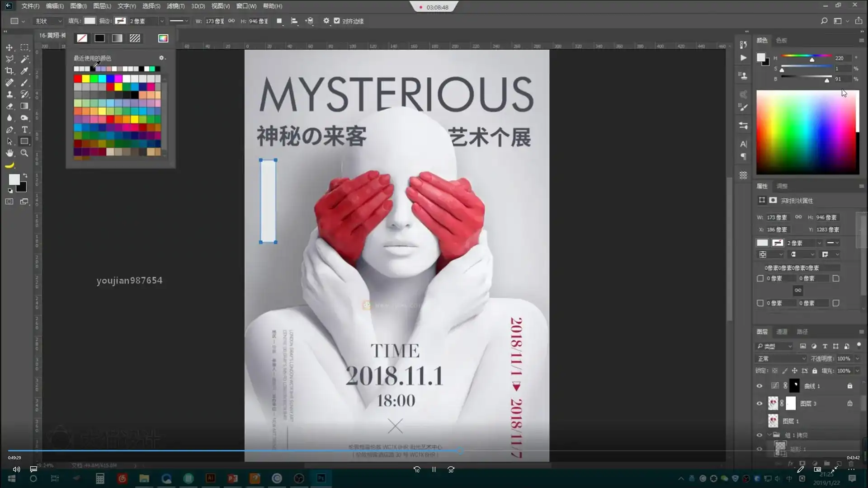Screen dimensions: 868x488
Task: Uncheck 对齐边缘 in the options bar
Action: pos(337,21)
